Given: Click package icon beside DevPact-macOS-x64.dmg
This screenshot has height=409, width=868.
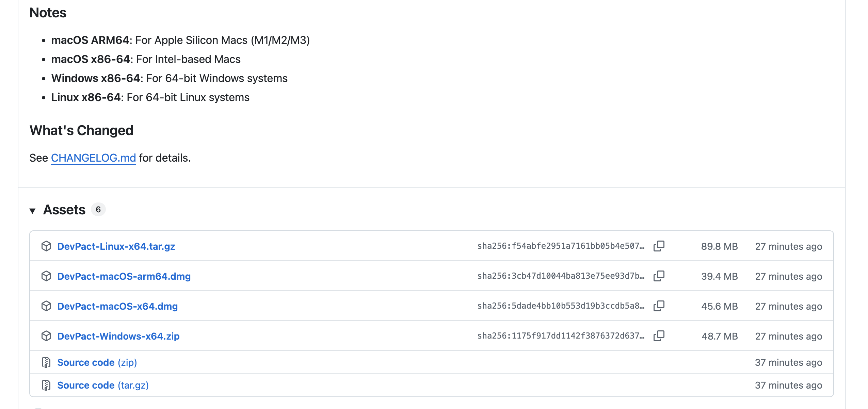Looking at the screenshot, I should point(46,306).
